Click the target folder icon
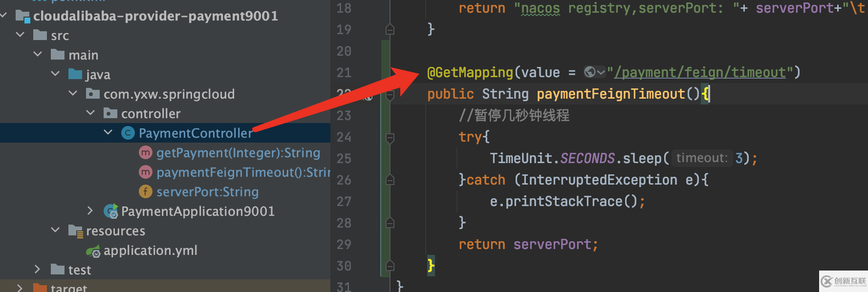This screenshot has height=292, width=868. coord(40,288)
